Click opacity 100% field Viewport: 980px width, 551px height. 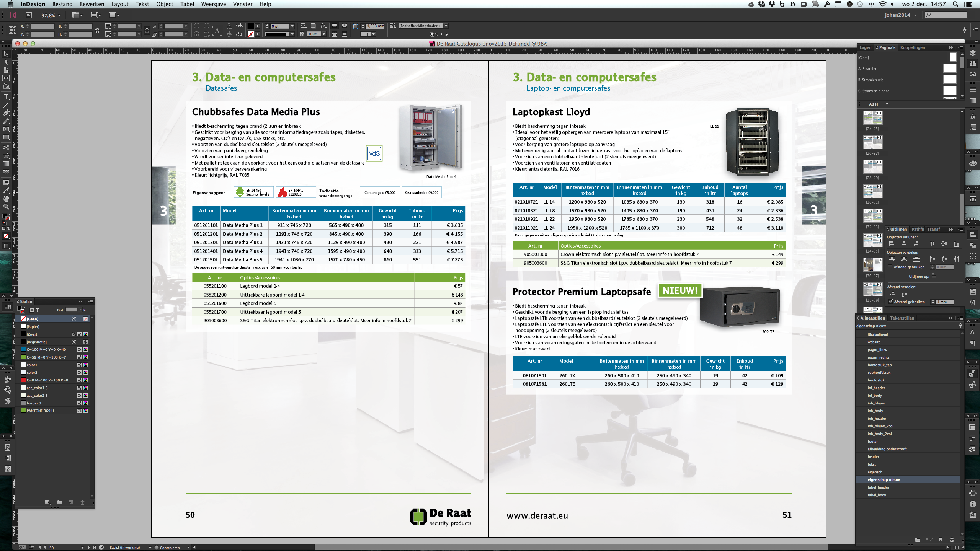314,34
